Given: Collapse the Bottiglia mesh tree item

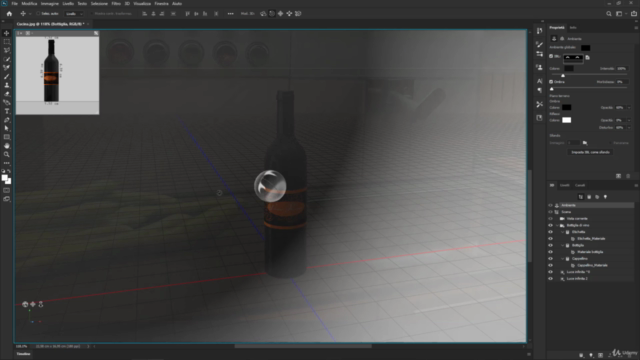Looking at the screenshot, I should pos(562,245).
